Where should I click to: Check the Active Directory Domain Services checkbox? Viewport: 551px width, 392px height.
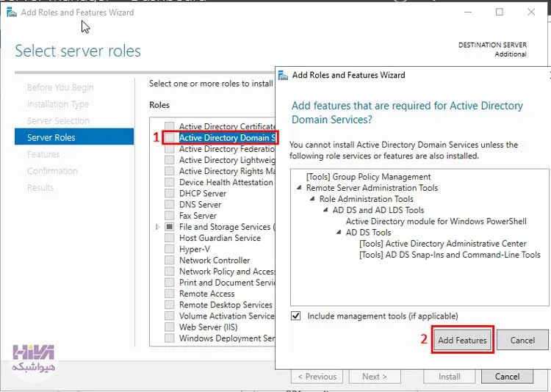click(170, 137)
